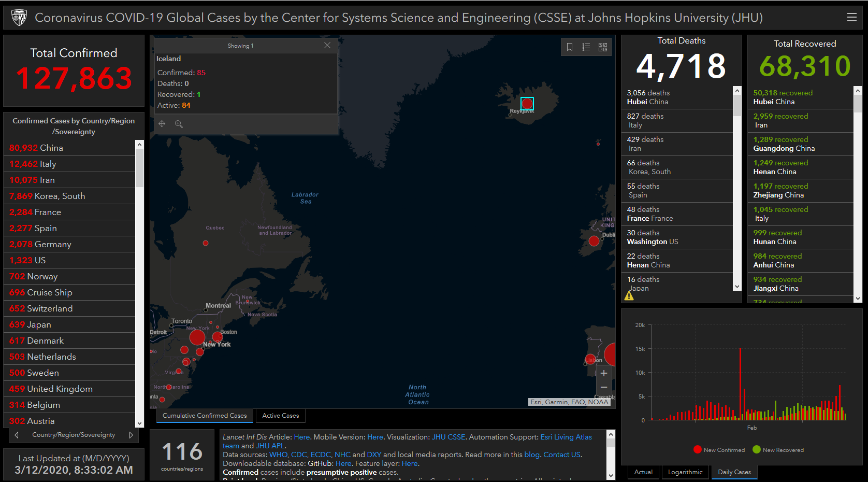The width and height of the screenshot is (868, 482).
Task: Click 30 deaths Washington US entry
Action: 677,237
